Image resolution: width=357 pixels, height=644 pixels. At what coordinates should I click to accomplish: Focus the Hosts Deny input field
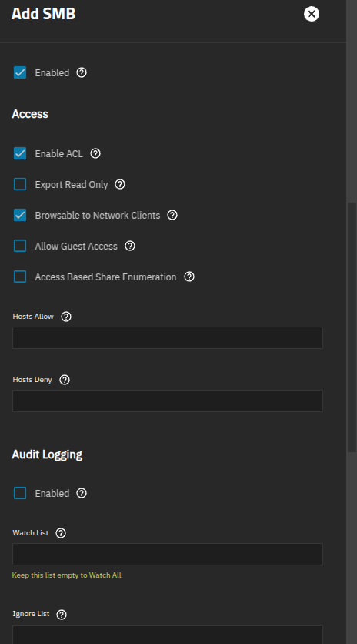point(168,401)
